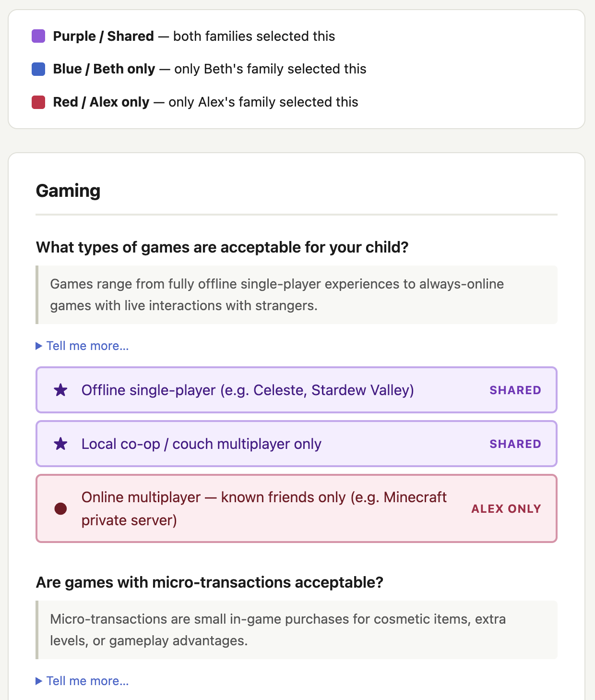
Task: Select Local co-op / couch multiplayer only
Action: point(297,444)
